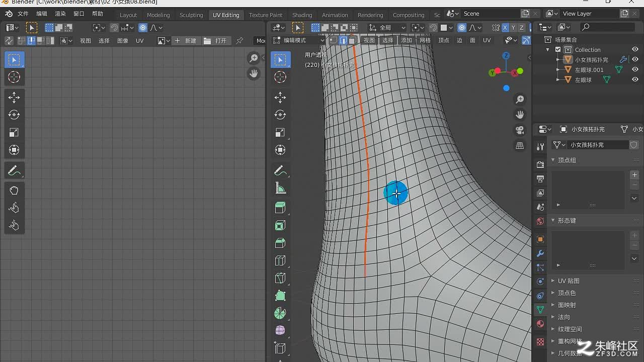This screenshot has height=362, width=644.
Task: Toggle UV sync selection in UV editor
Action: click(9, 41)
